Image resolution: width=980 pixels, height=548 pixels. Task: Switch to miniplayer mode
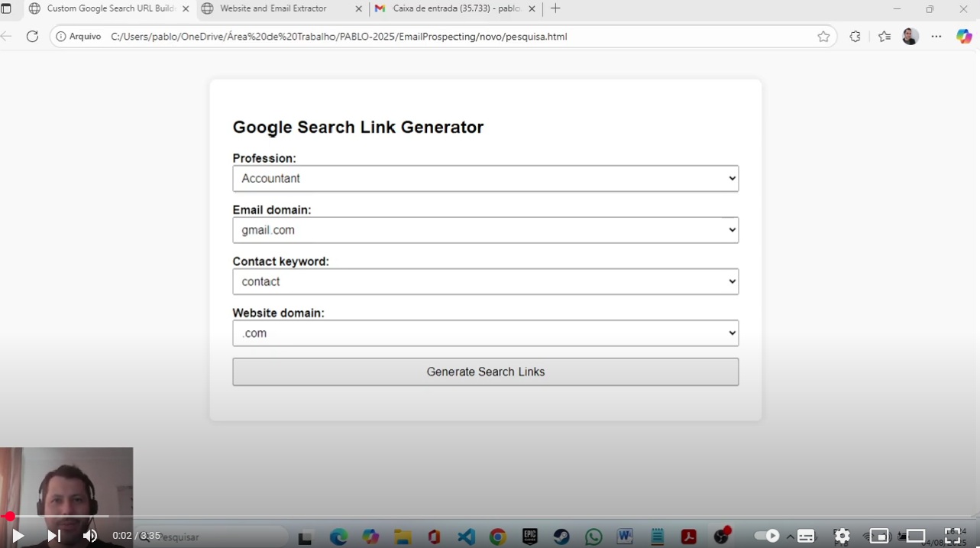coord(879,536)
